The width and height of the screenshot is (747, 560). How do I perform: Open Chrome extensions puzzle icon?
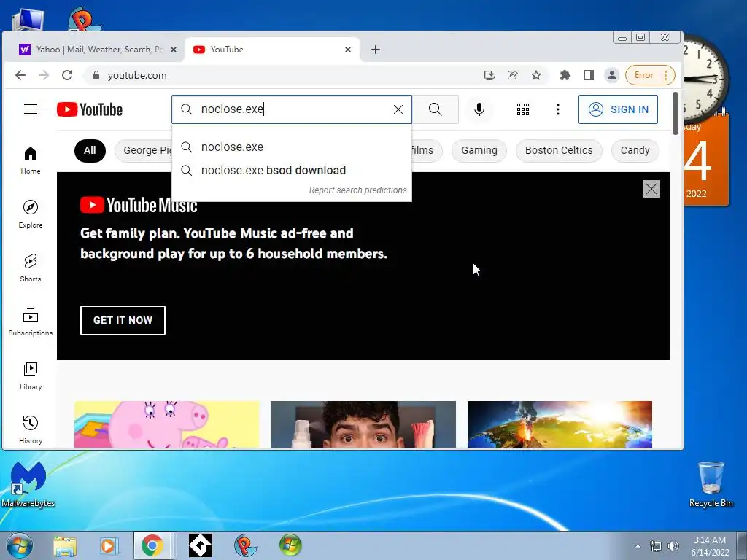[x=565, y=75]
